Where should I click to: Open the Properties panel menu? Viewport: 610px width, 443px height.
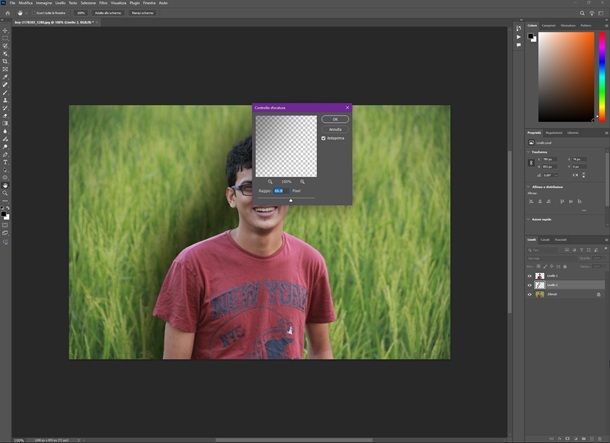[606, 133]
